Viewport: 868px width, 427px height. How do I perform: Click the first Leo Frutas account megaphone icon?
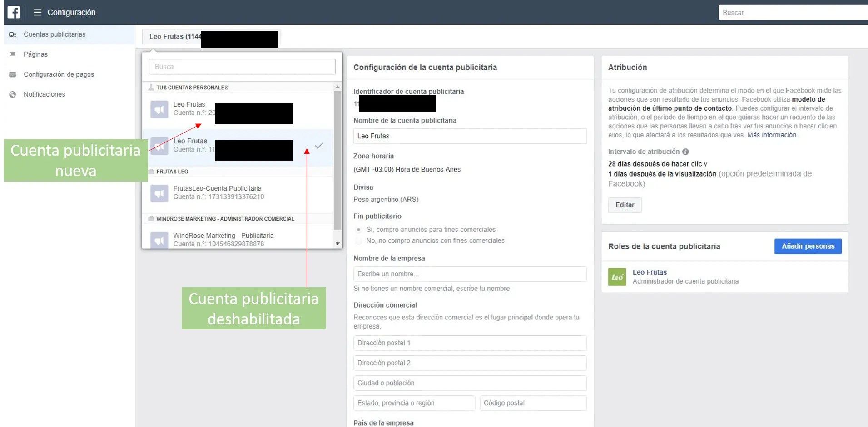pyautogui.click(x=159, y=109)
